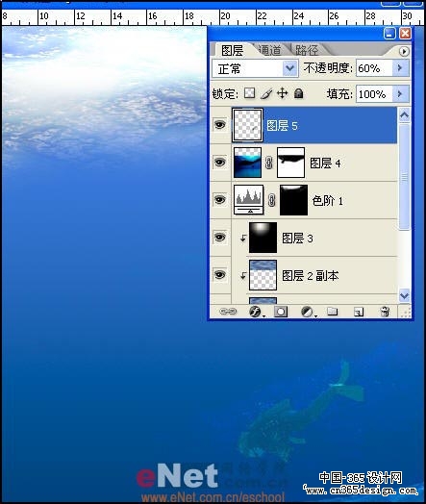
Task: Delete the layer with the trash icon
Action: (x=385, y=311)
